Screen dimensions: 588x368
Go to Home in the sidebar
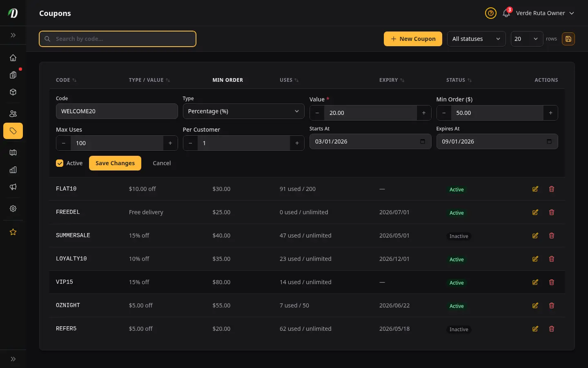click(x=13, y=58)
